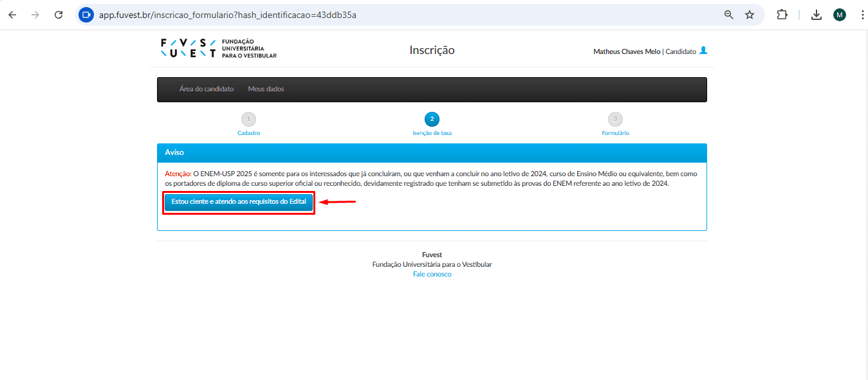Click the red Atenção: label
Screen dimensions: 868x380
[178, 174]
